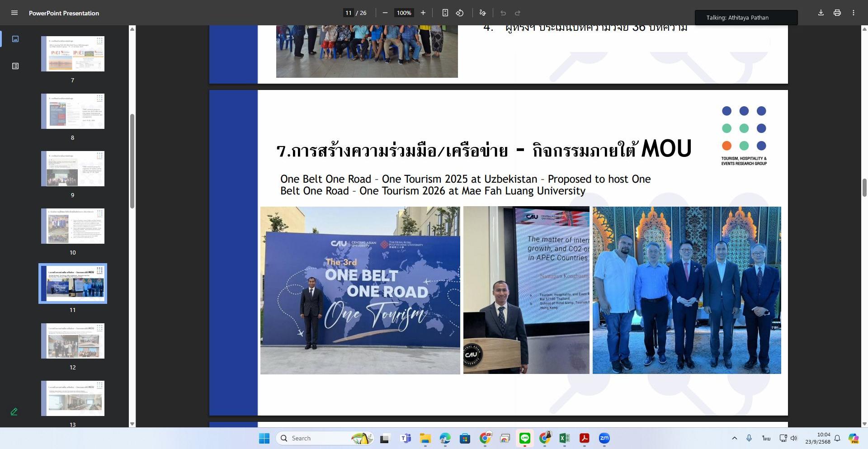Click the fit to page icon

[x=445, y=13]
